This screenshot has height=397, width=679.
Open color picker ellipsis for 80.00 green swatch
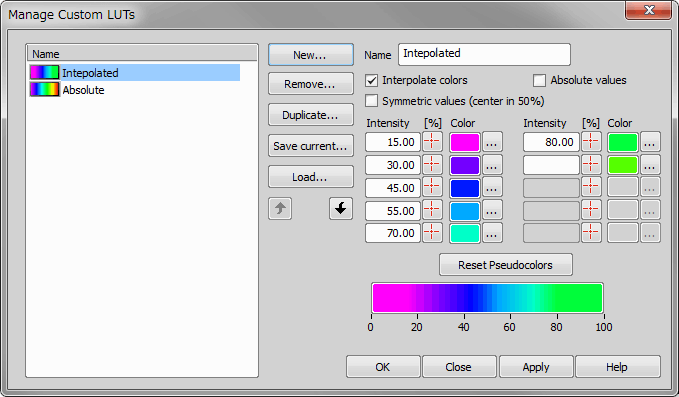650,142
